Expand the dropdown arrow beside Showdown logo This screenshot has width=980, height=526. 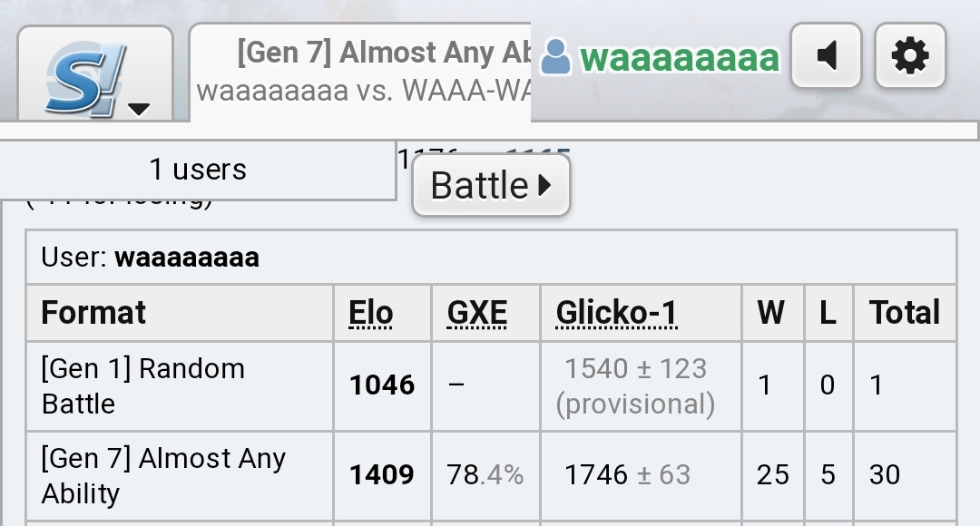pos(139,110)
